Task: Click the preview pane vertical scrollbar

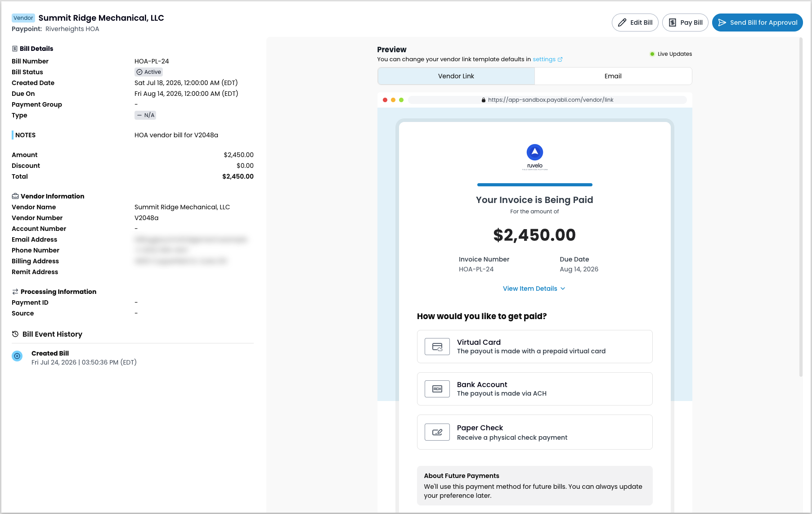Action: click(801, 207)
